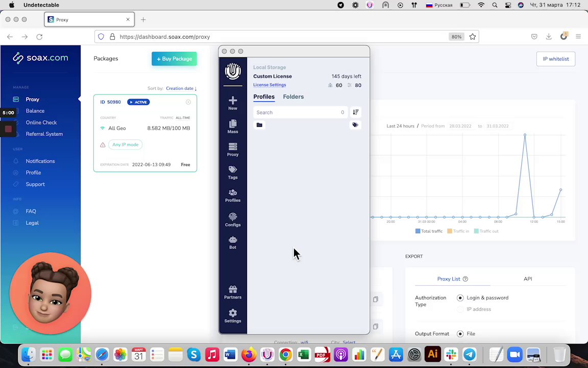Click the soax.com logo
Image resolution: width=588 pixels, height=368 pixels.
pyautogui.click(x=40, y=58)
